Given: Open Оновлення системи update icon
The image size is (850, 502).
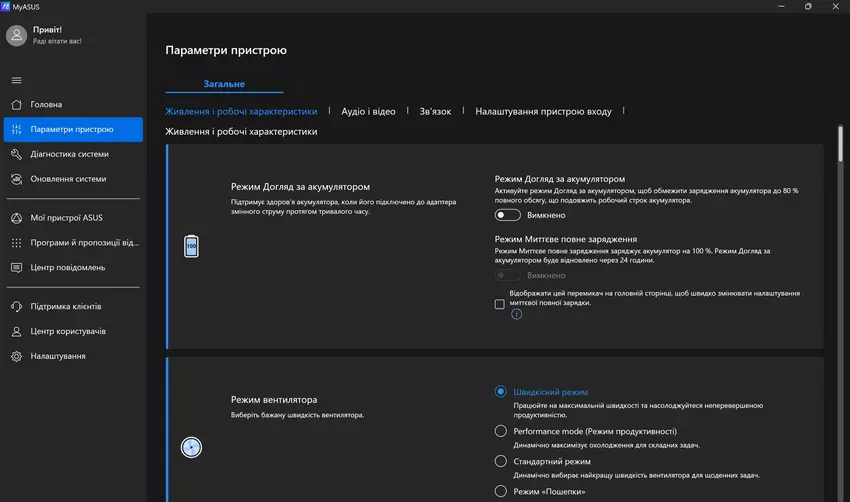Looking at the screenshot, I should coord(16,179).
